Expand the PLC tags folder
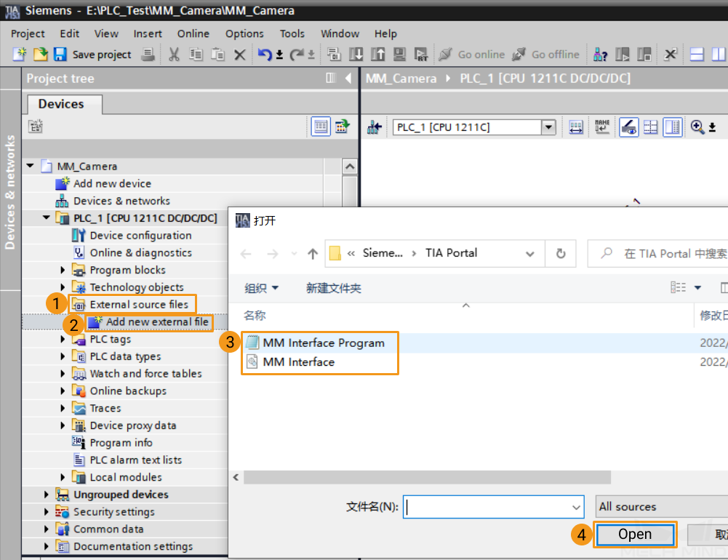Image resolution: width=728 pixels, height=560 pixels. 63,339
